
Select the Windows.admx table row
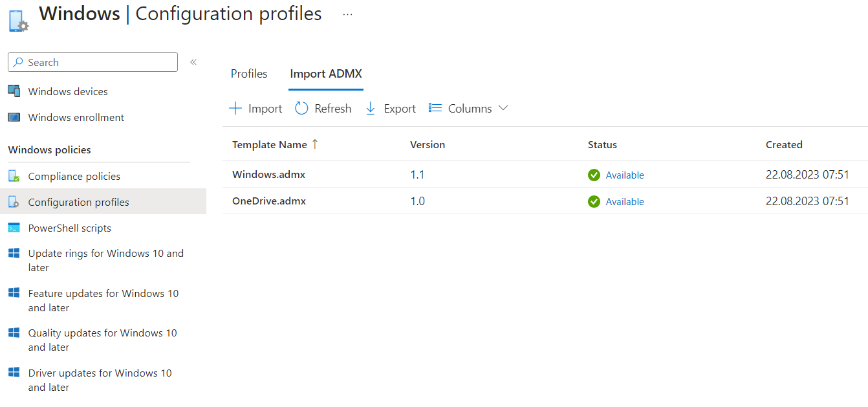tap(268, 175)
